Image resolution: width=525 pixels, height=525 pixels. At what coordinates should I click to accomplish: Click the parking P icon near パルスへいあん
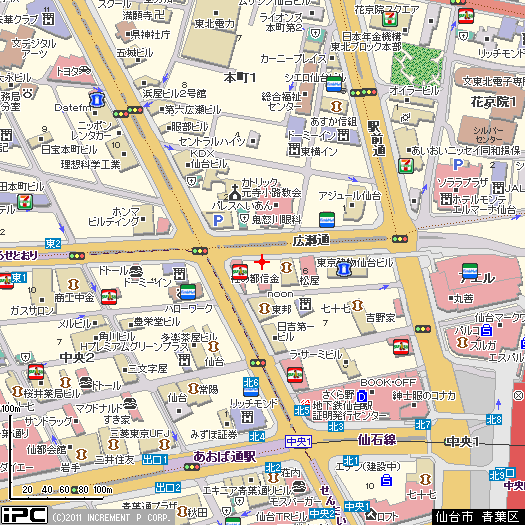pos(218,220)
